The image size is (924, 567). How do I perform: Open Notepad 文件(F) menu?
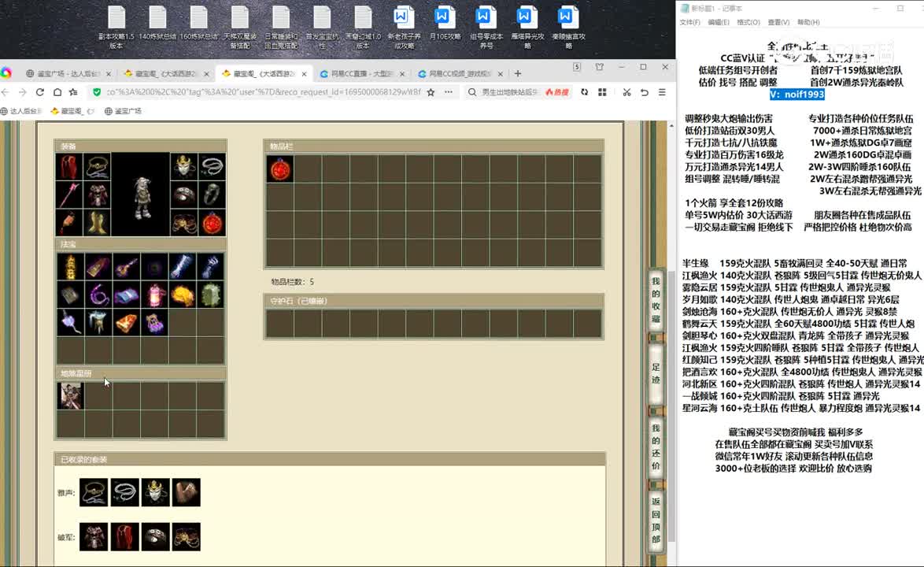click(689, 22)
